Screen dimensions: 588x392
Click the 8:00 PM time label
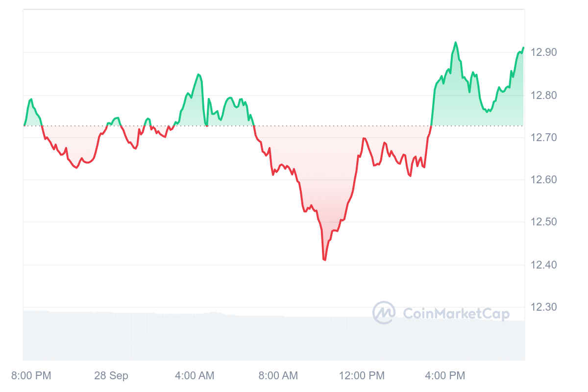coord(30,376)
